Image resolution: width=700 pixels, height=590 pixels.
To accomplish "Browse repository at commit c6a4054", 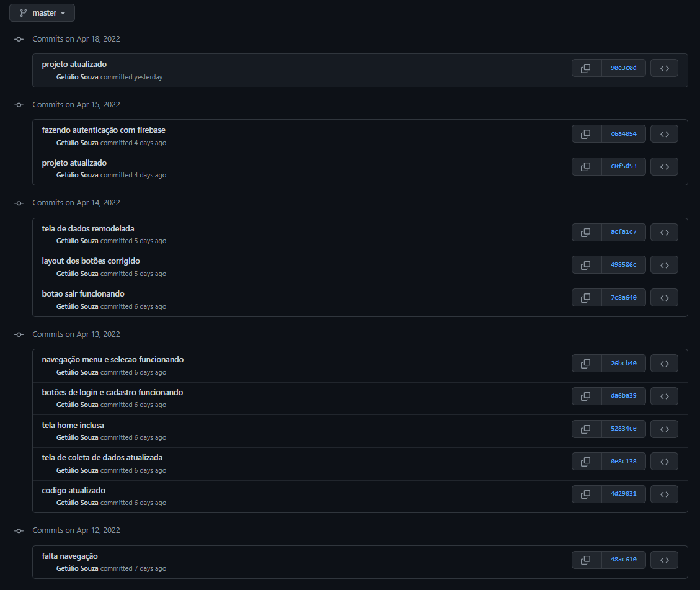I will pyautogui.click(x=664, y=133).
